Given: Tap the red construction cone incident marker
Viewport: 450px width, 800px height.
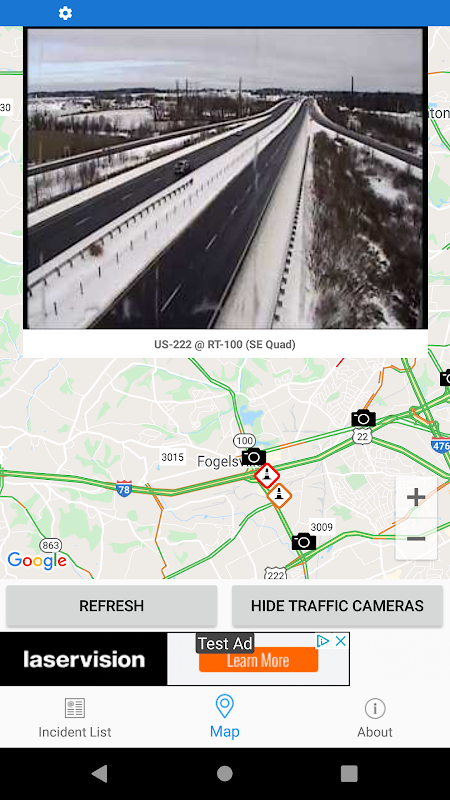Looking at the screenshot, I should 267,476.
